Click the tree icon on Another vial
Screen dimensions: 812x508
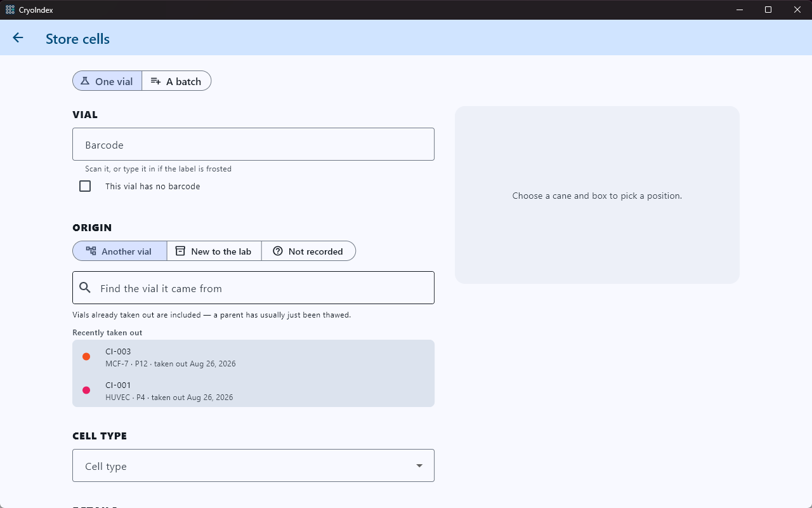[x=91, y=251]
